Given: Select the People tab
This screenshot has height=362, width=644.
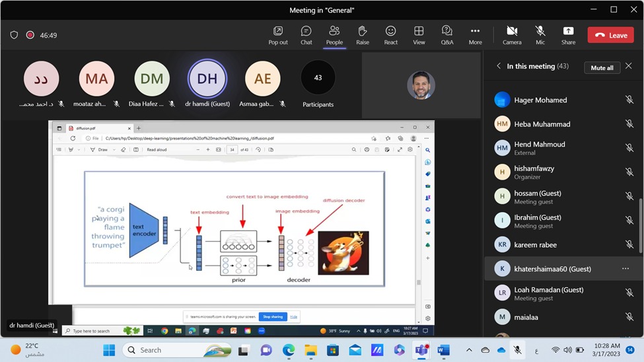Looking at the screenshot, I should coord(334,35).
